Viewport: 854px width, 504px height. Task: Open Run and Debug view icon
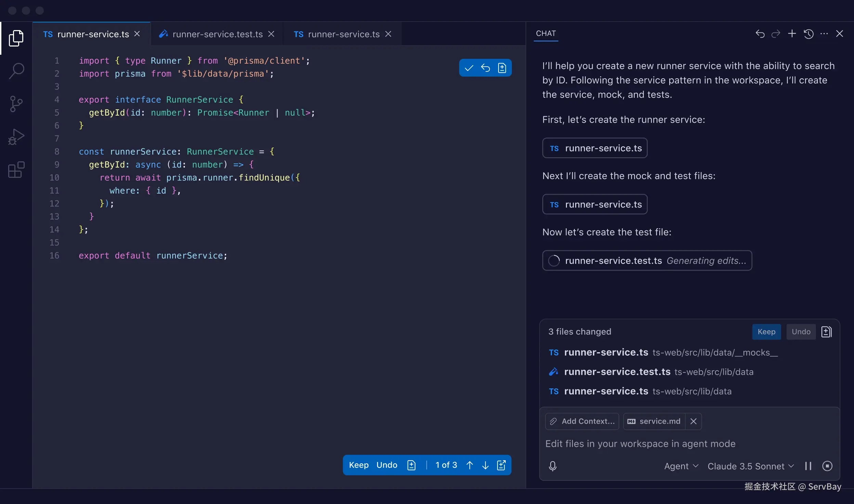(16, 137)
